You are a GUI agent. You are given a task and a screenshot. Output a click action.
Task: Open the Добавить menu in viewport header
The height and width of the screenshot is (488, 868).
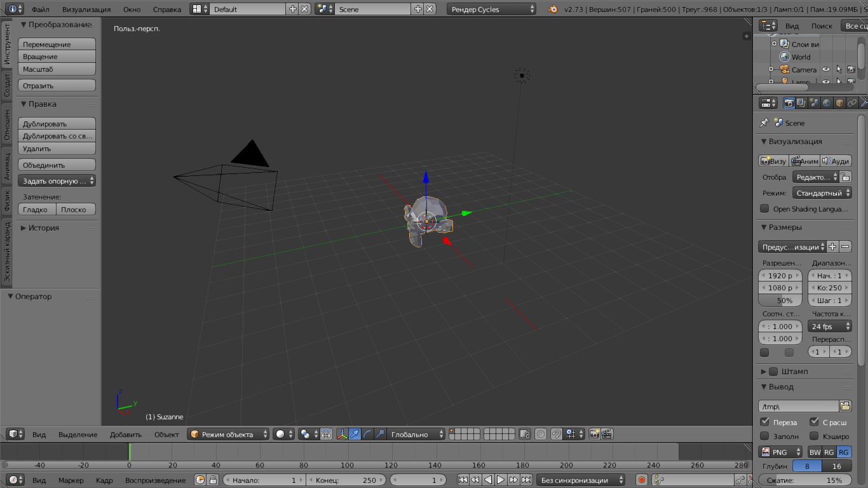click(x=125, y=435)
